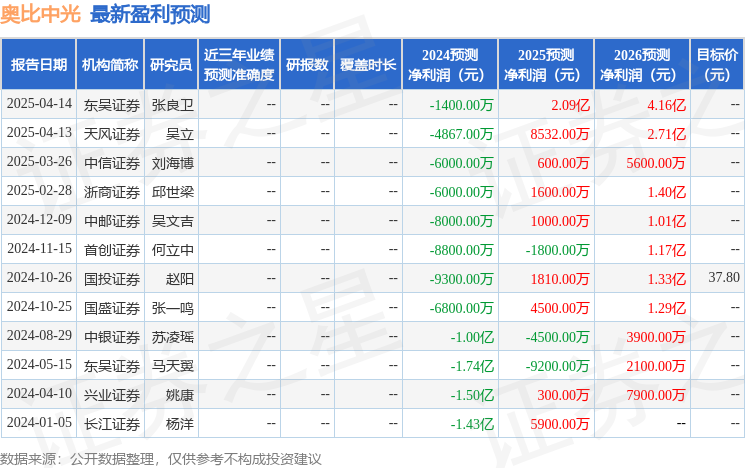This screenshot has height=468, width=745.
Task: Select the target price 37.80
Action: tap(724, 277)
